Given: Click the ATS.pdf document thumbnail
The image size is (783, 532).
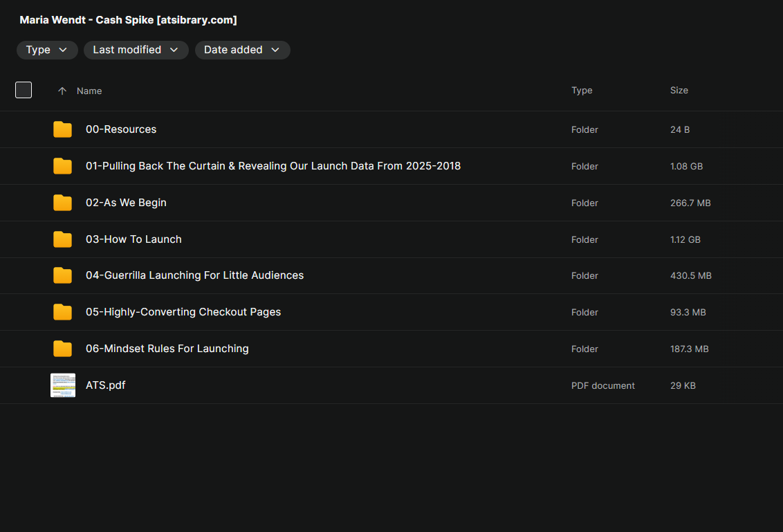Looking at the screenshot, I should click(63, 385).
